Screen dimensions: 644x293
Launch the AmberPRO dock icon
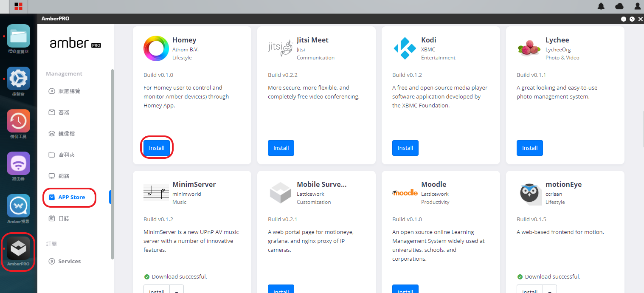[18, 248]
